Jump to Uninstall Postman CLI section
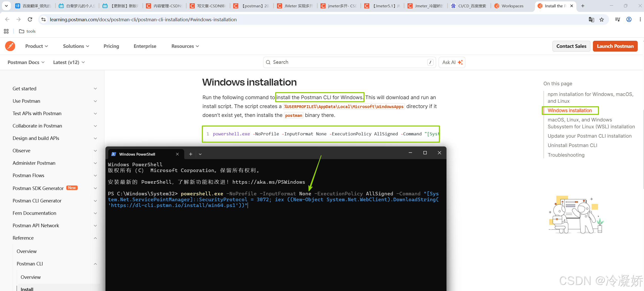644x291 pixels. tap(572, 145)
